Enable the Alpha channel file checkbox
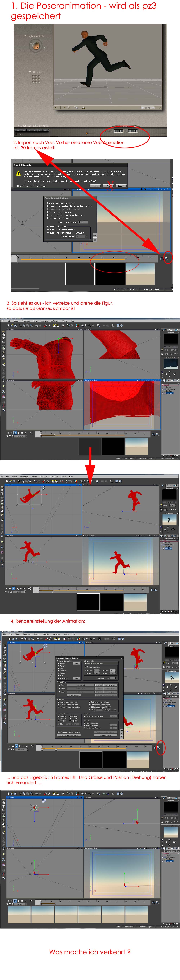Image resolution: width=180 pixels, height=980 pixels. point(60,689)
